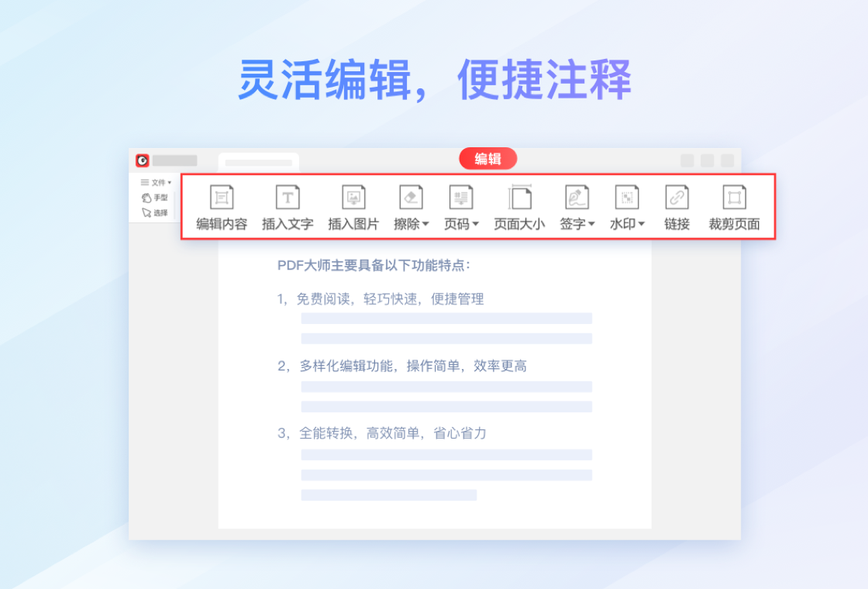This screenshot has width=868, height=589.
Task: Click heading PDF大师主要具备以下功能特点
Action: 374,266
